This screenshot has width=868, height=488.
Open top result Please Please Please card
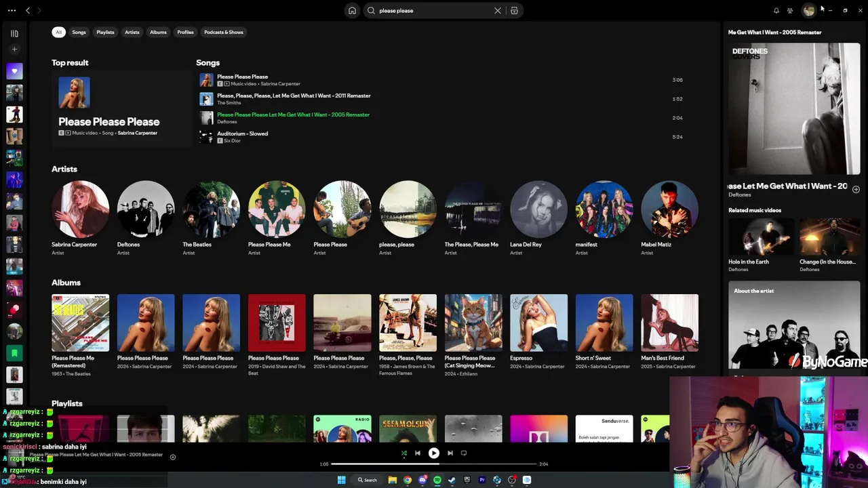point(122,108)
